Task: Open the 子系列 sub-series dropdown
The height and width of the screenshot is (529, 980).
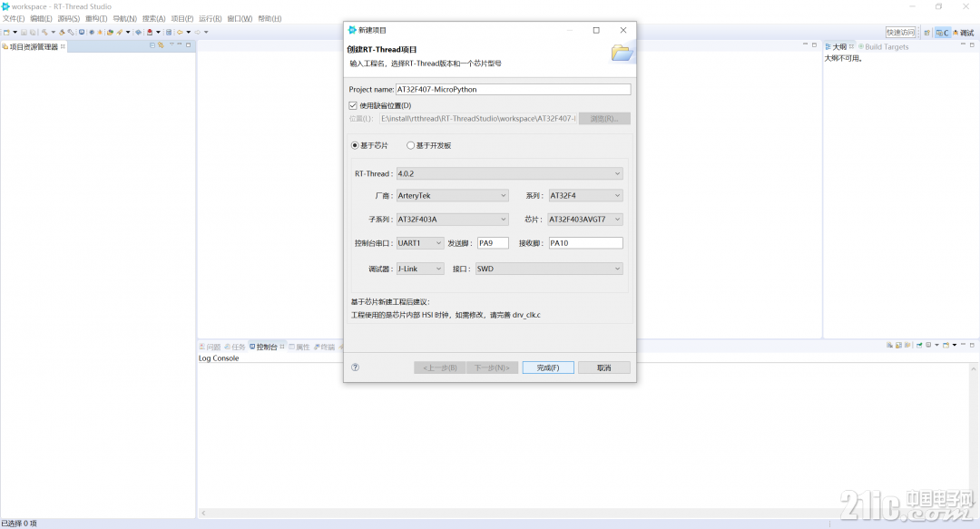Action: [x=453, y=220]
